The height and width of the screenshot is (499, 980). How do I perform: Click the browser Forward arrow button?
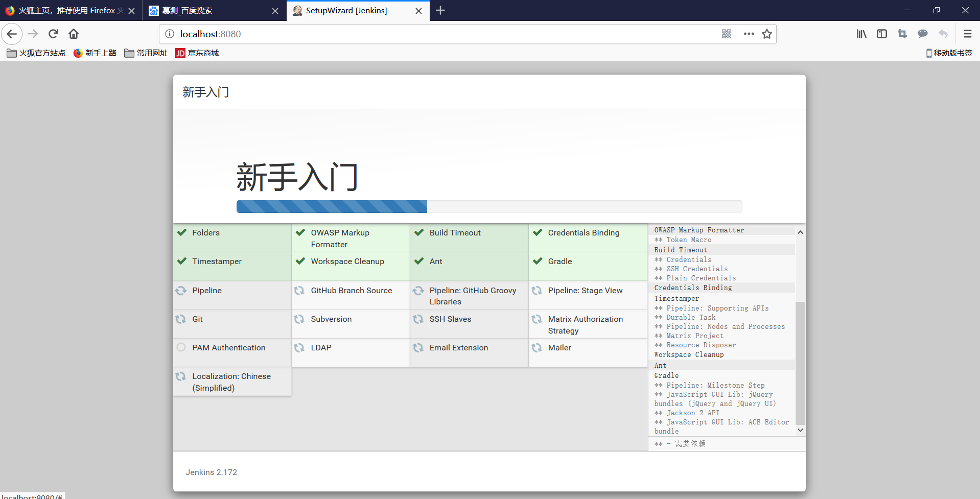[x=33, y=34]
